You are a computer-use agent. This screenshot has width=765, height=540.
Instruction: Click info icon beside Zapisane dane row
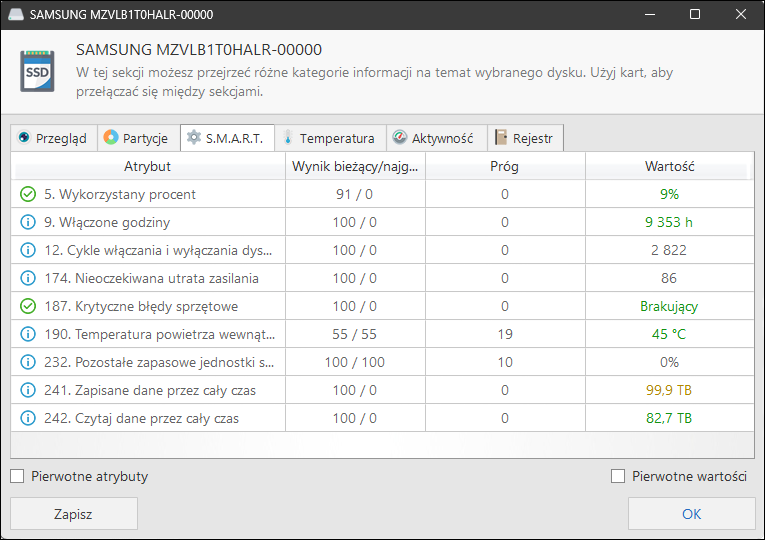point(27,390)
